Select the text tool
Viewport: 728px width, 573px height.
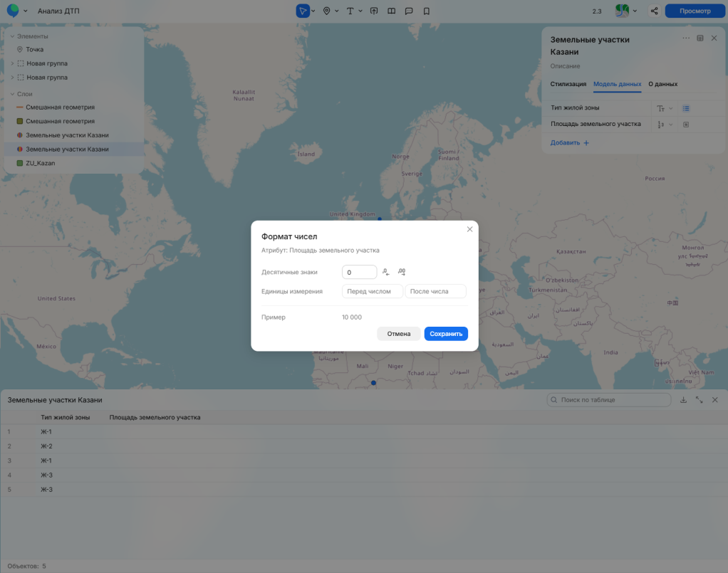tap(350, 11)
